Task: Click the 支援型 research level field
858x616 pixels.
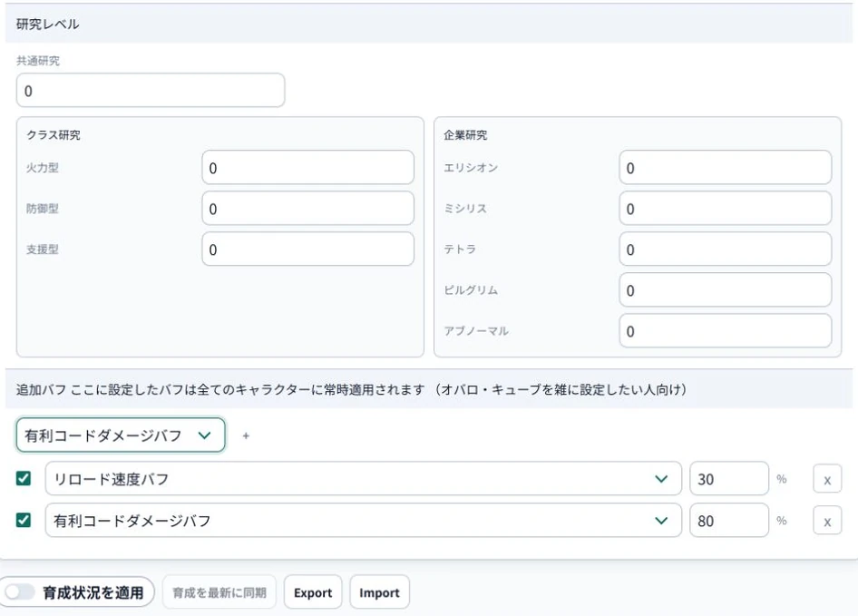Action: (308, 249)
